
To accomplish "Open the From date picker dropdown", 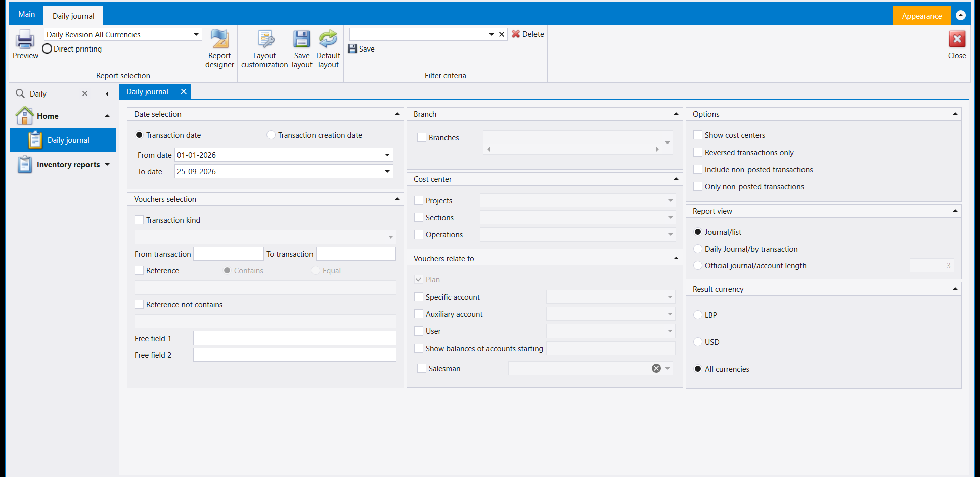I will click(387, 155).
